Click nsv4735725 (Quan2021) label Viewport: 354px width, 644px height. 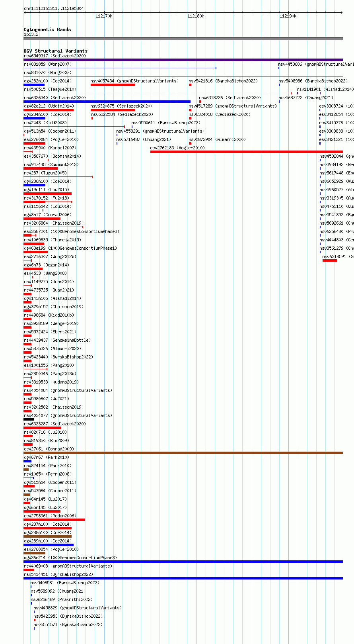(49, 290)
